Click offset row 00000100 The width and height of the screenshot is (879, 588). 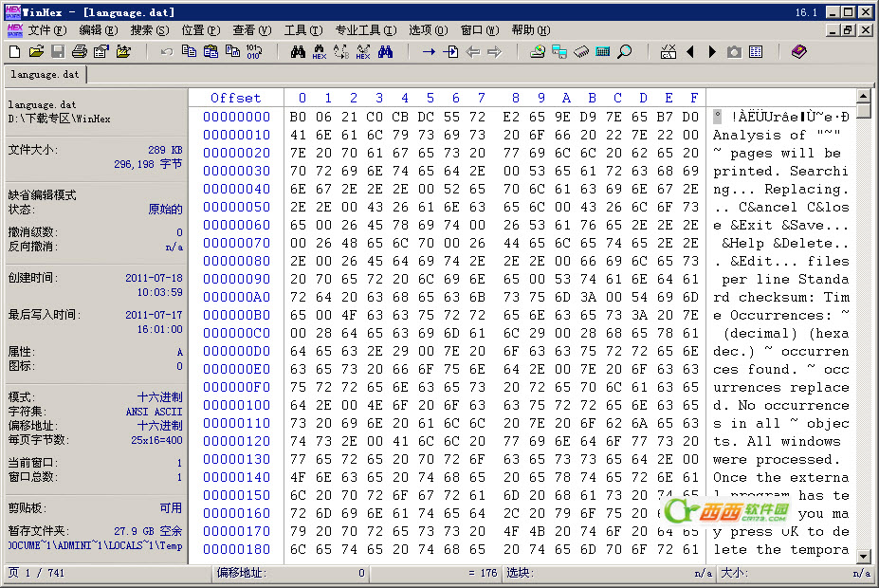236,405
